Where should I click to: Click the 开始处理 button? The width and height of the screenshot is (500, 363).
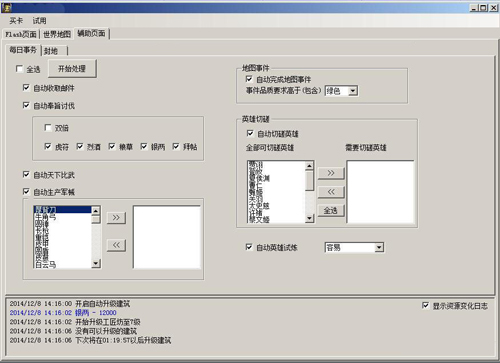(72, 69)
